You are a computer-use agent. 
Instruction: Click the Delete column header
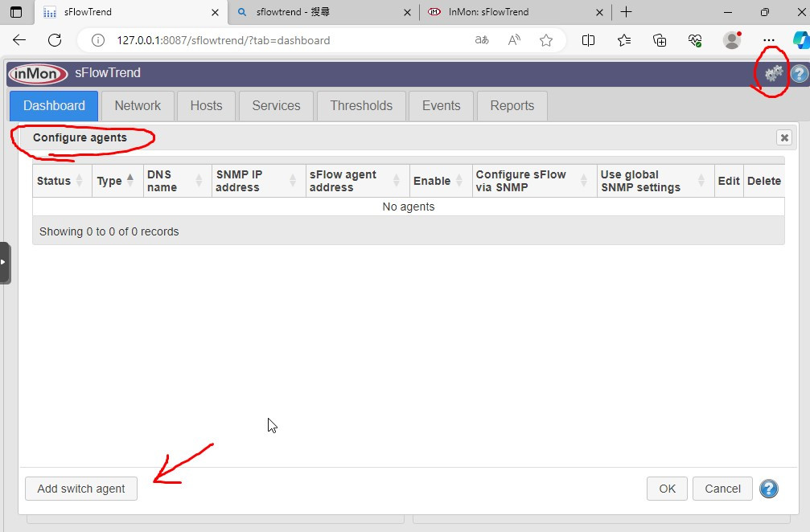point(764,181)
